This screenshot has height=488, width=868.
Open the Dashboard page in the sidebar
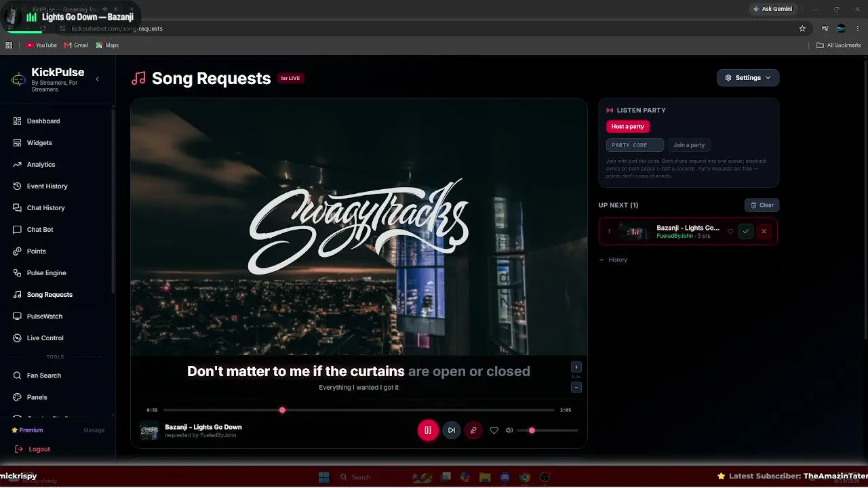coord(43,121)
